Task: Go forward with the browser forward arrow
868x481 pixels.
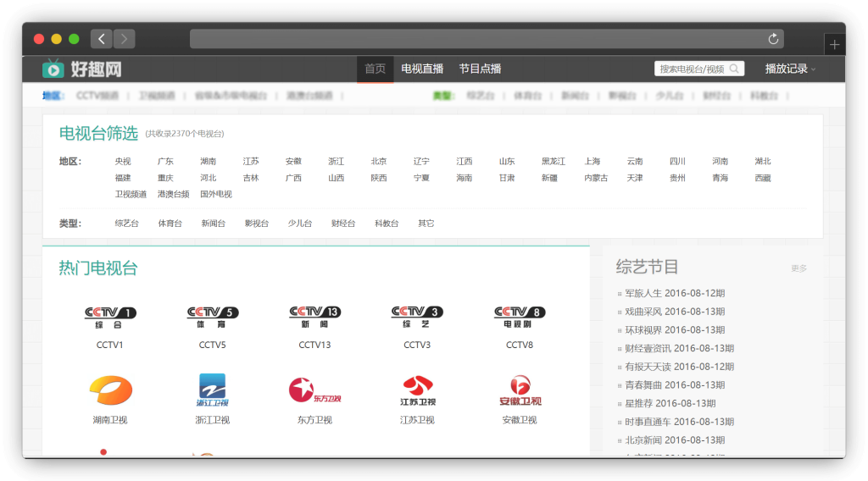Action: pos(124,39)
